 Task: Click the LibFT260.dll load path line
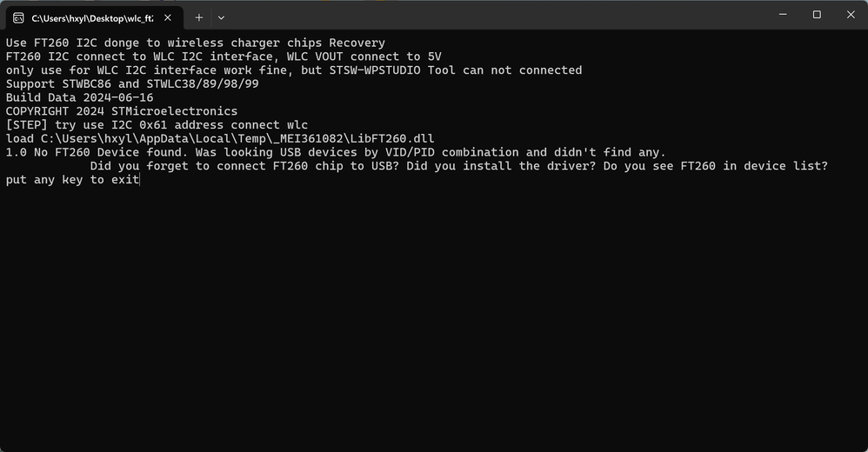pyautogui.click(x=220, y=138)
